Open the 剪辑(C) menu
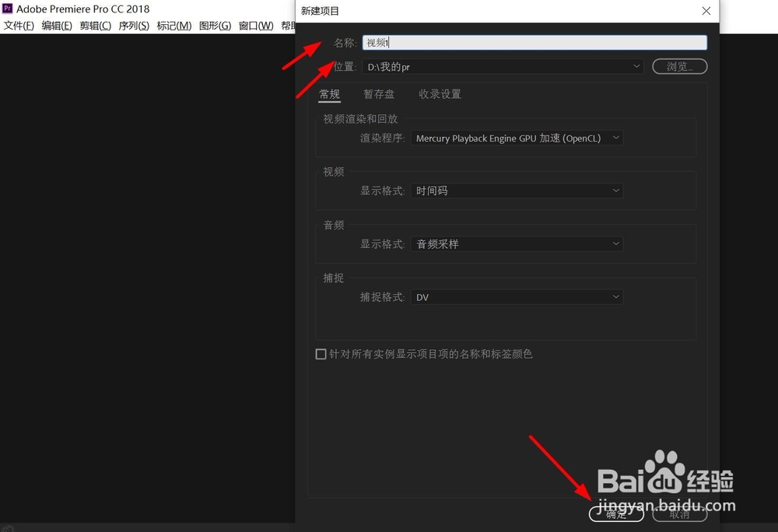This screenshot has height=532, width=778. tap(95, 26)
